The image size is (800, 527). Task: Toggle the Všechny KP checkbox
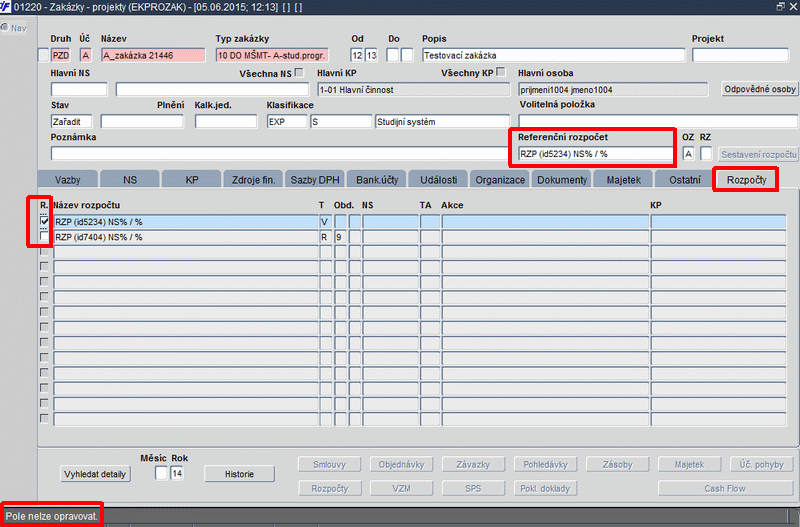point(501,72)
